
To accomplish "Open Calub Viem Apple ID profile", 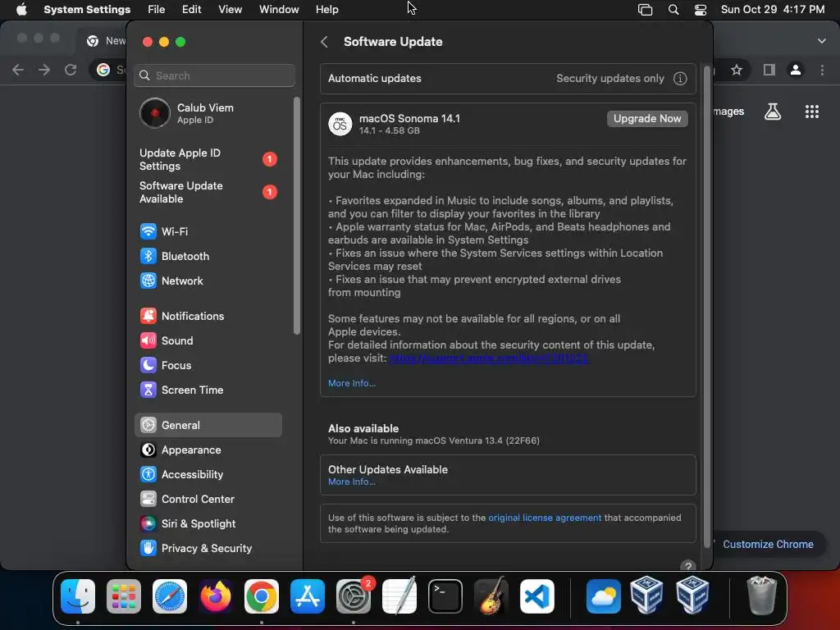I will pyautogui.click(x=208, y=113).
